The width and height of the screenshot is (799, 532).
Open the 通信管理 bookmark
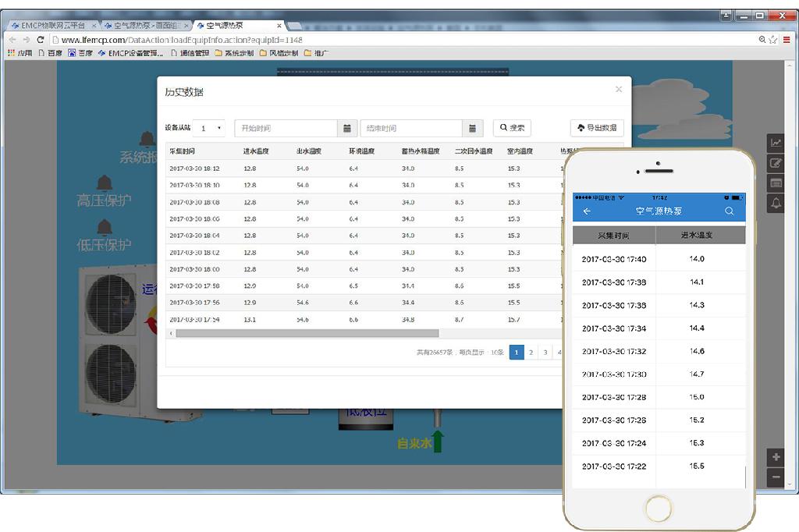point(190,53)
